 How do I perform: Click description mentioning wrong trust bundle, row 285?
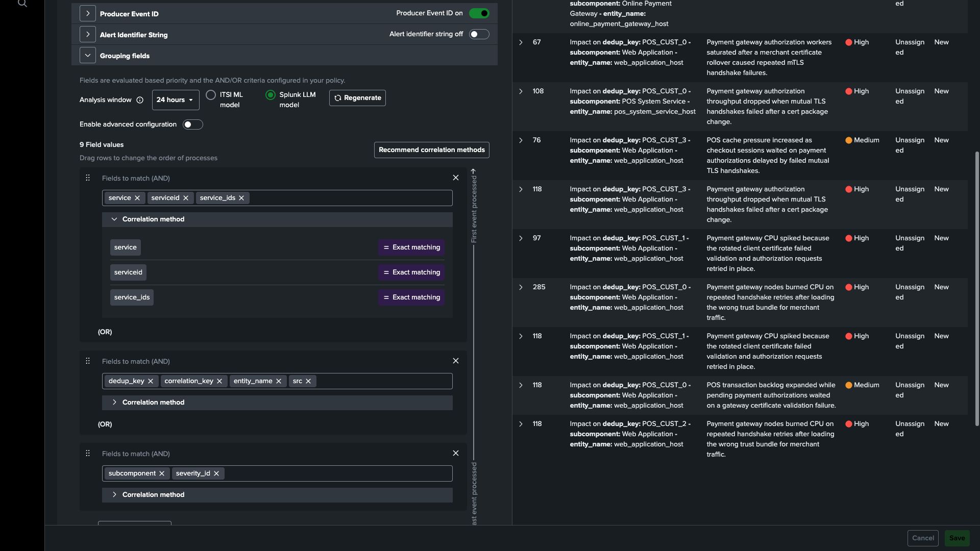[770, 303]
